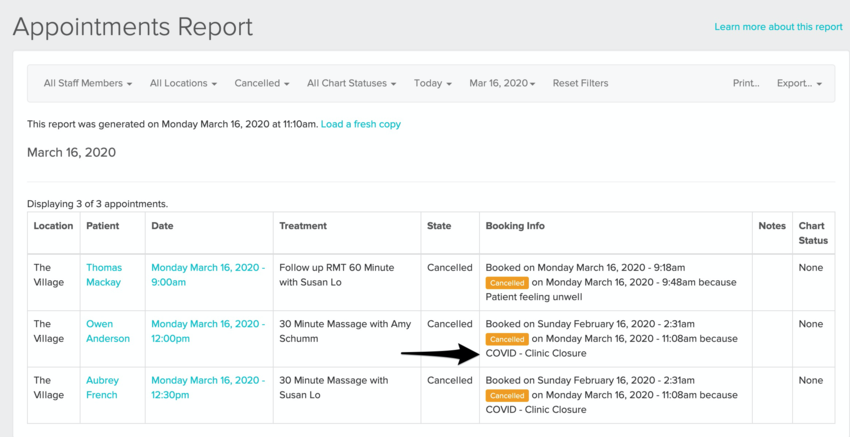
Task: Expand the All Locations filter
Action: [183, 84]
